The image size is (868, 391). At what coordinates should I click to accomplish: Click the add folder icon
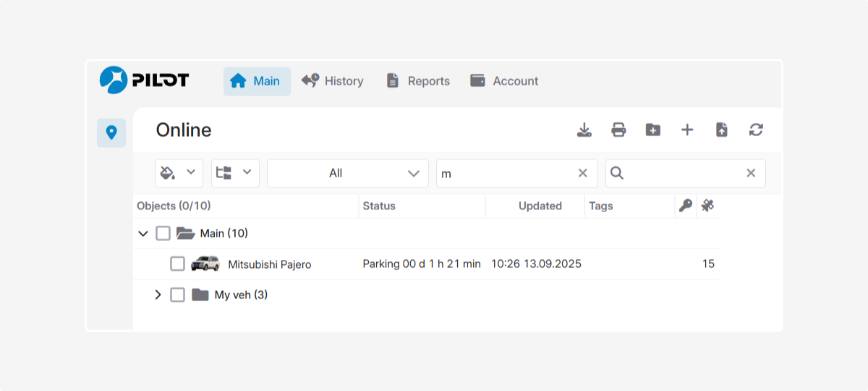(x=652, y=130)
